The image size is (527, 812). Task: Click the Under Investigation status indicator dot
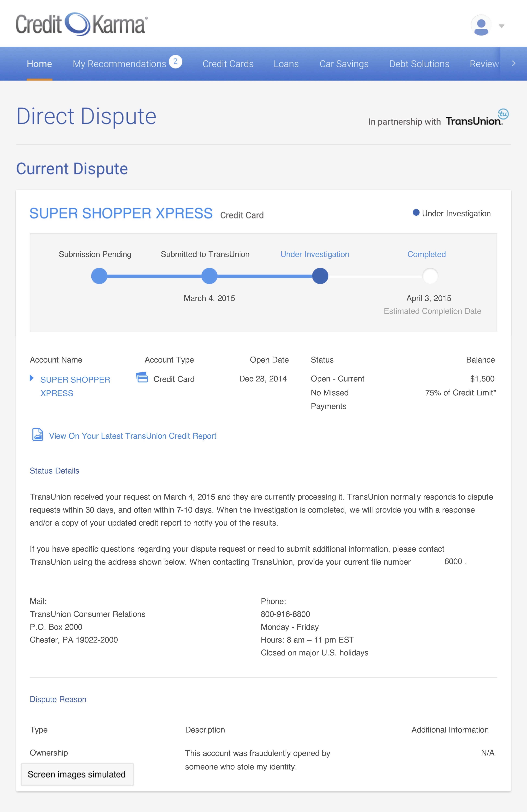416,212
